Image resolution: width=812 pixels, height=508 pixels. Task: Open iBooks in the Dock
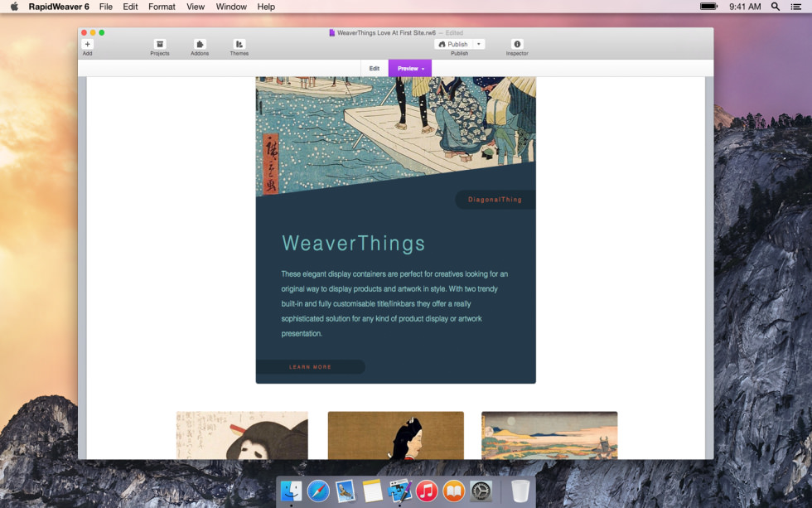coord(454,491)
